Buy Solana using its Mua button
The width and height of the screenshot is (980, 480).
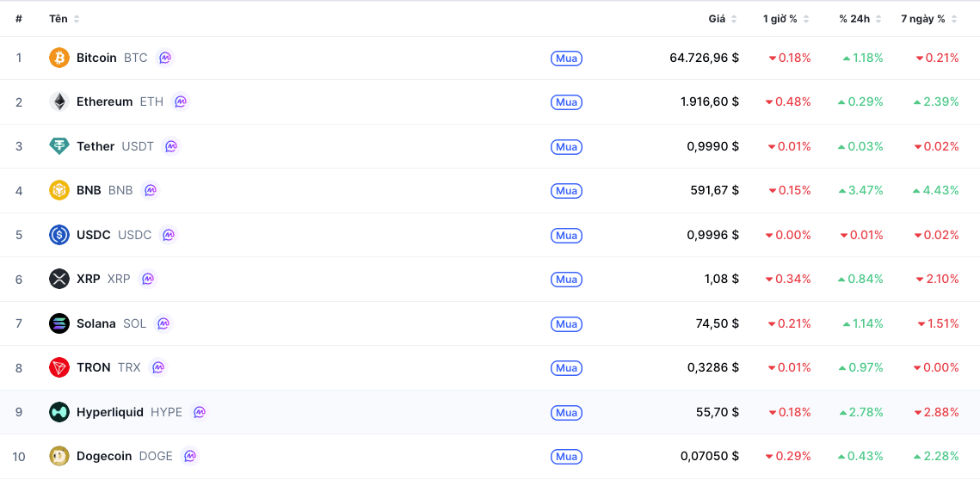coord(566,323)
